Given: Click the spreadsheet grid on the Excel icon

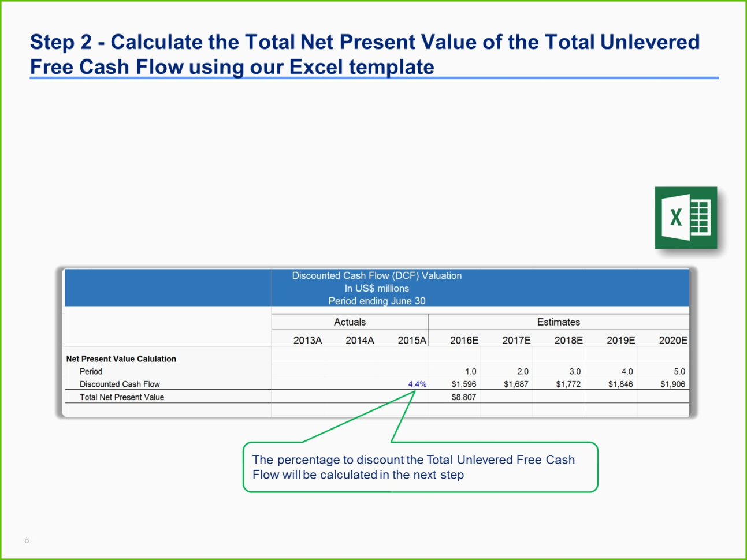Looking at the screenshot, I should pyautogui.click(x=700, y=219).
